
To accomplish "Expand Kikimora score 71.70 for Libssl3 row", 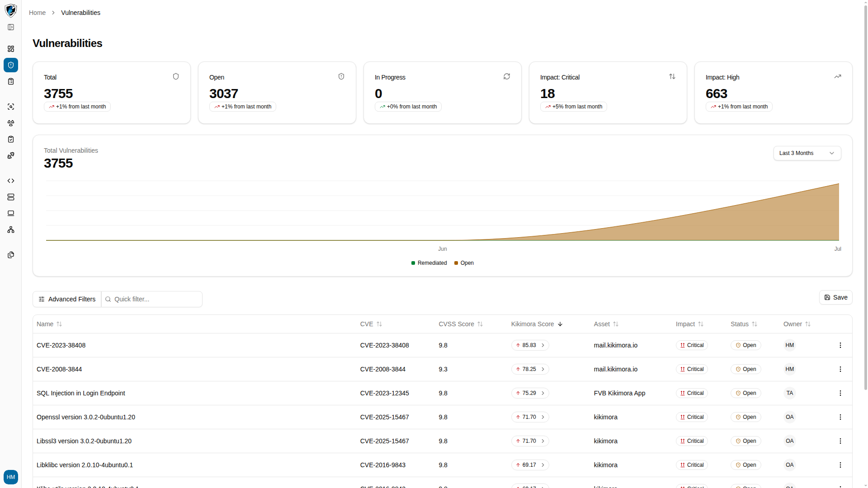I will [530, 441].
